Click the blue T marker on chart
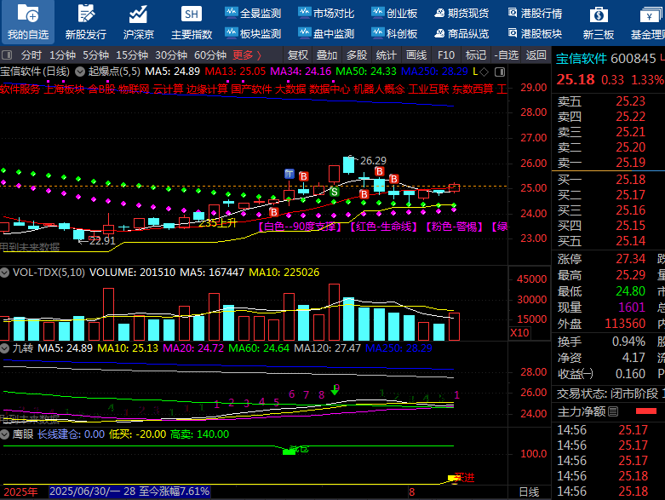 289,173
